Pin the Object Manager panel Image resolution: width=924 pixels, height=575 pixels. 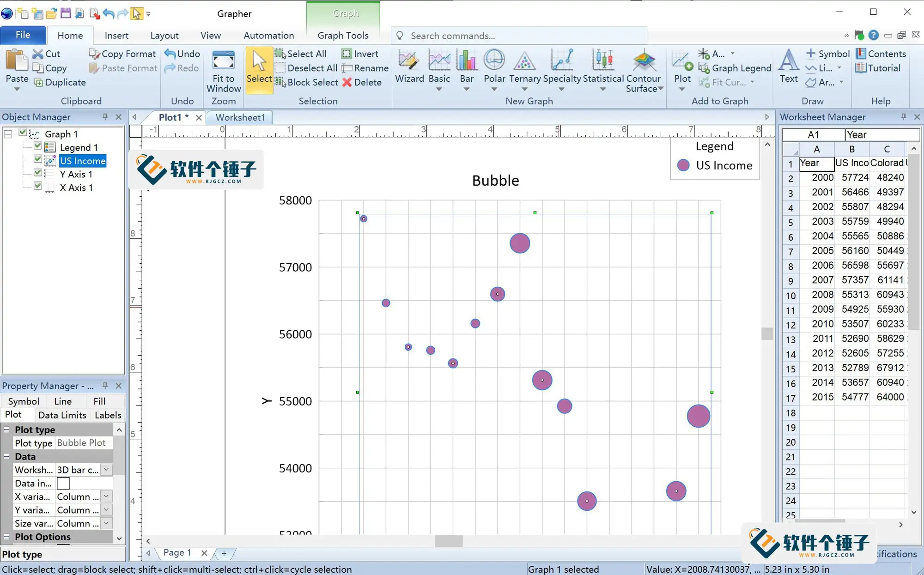pyautogui.click(x=105, y=117)
